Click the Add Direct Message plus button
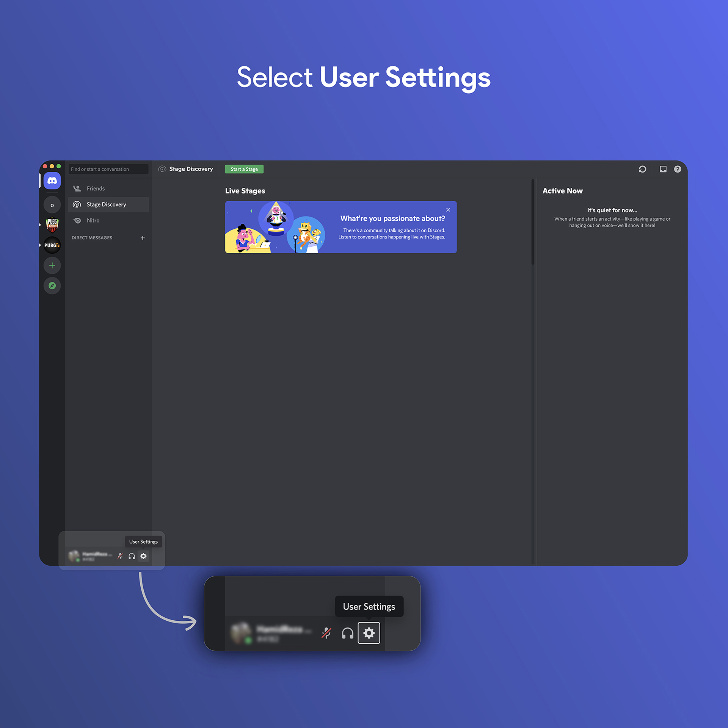Image resolution: width=728 pixels, height=728 pixels. (x=142, y=237)
